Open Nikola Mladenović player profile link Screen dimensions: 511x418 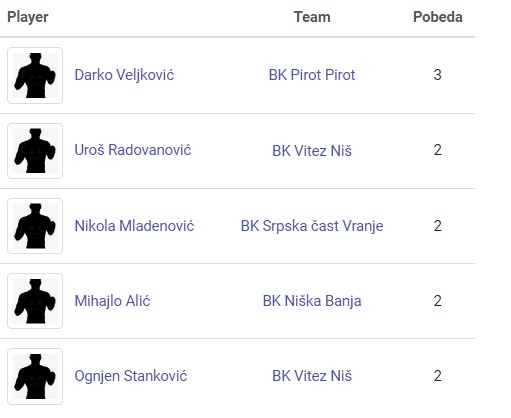(x=134, y=226)
